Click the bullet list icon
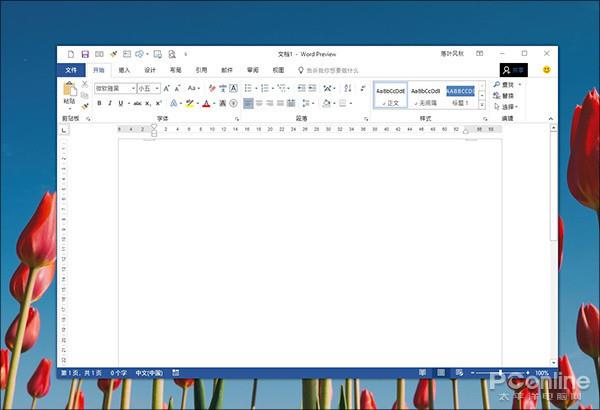The image size is (600, 410). click(249, 88)
